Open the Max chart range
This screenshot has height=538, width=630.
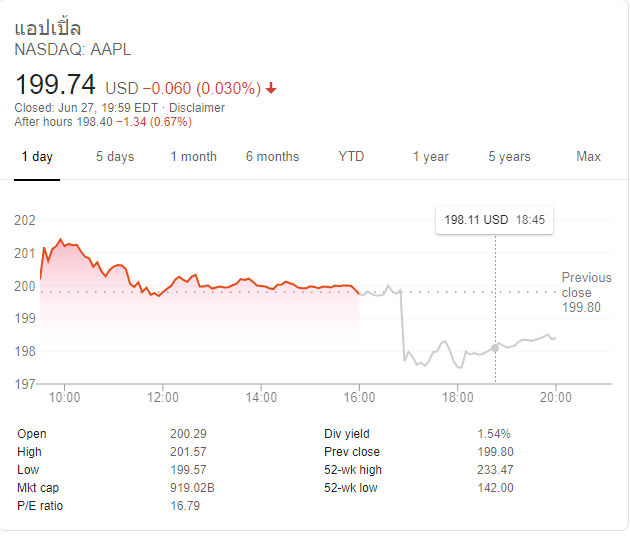(x=589, y=156)
